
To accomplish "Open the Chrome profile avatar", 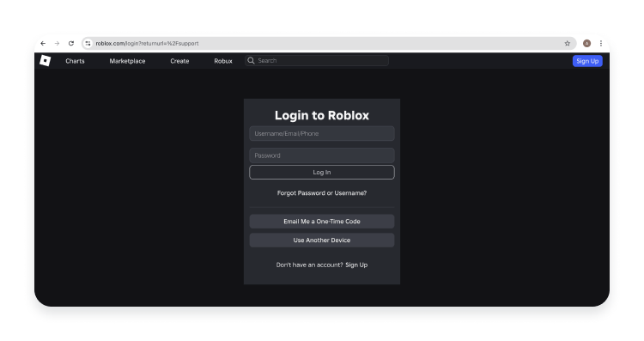I will click(x=587, y=43).
